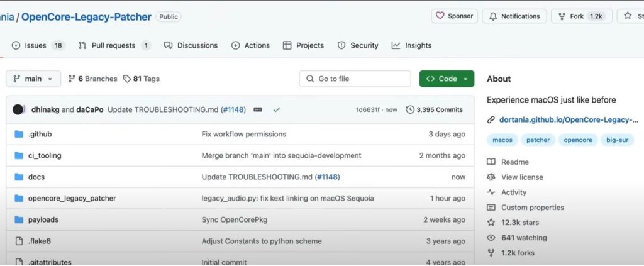644x266 pixels.
Task: Open 'Initial commit' commit message
Action: (224, 262)
